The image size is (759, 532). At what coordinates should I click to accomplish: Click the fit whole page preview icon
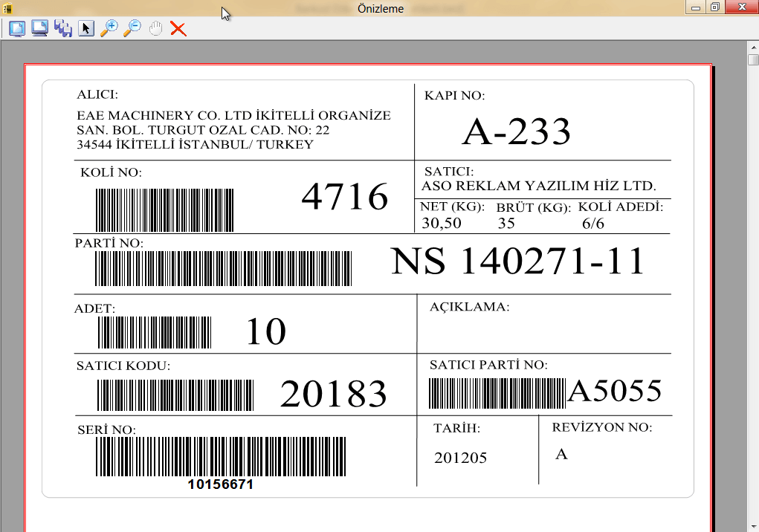(17, 28)
